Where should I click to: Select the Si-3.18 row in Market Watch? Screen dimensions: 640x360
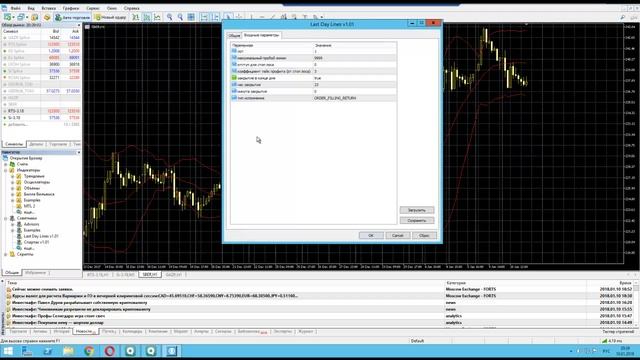pos(41,118)
